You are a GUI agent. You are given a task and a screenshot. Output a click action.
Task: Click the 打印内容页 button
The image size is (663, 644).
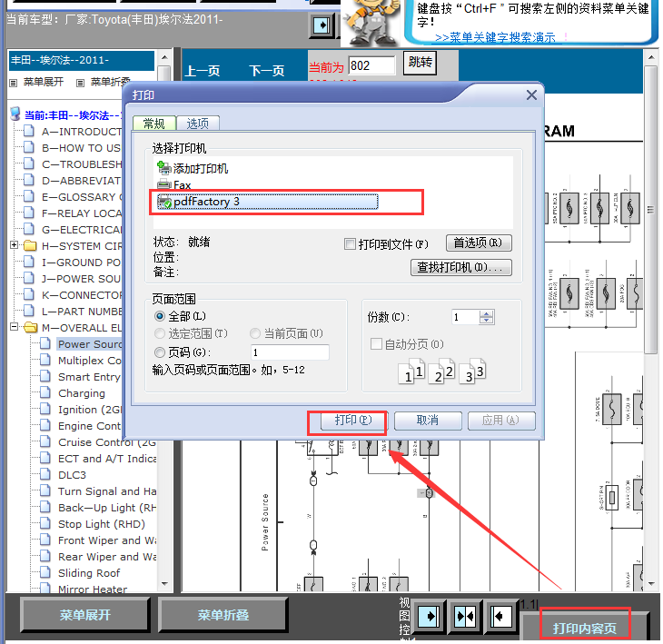tap(584, 629)
